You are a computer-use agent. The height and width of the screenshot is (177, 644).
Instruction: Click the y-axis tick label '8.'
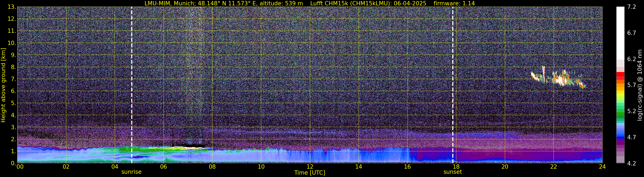[13, 67]
